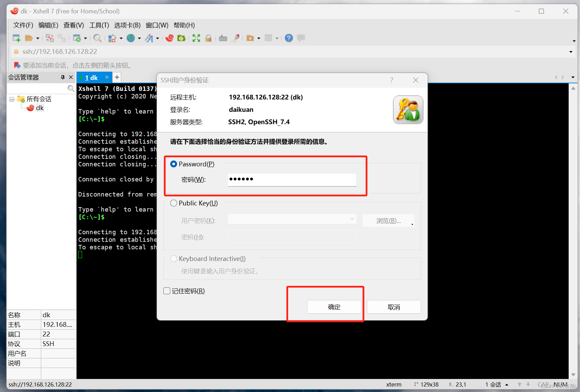
Task: Switch to the '1 dk' session tab
Action: pyautogui.click(x=91, y=78)
